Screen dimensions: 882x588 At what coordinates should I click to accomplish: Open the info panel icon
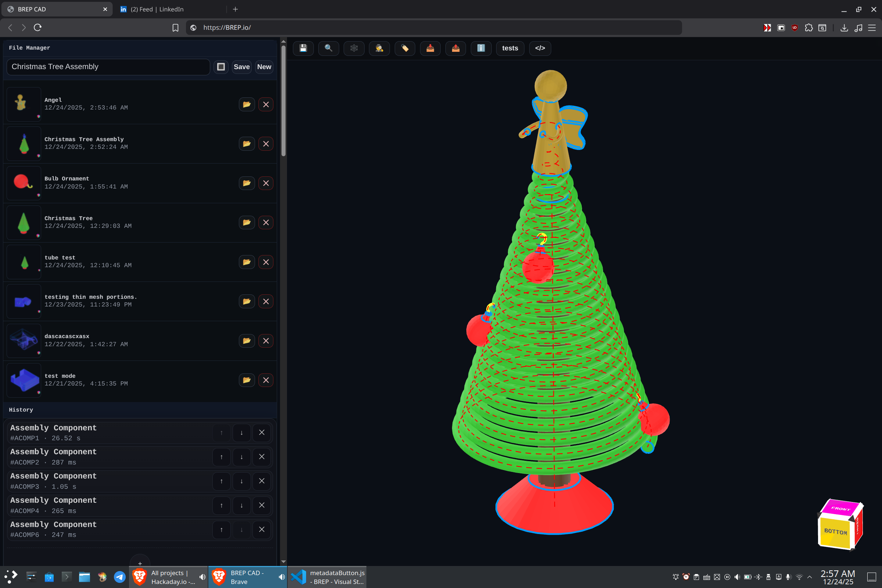[481, 49]
